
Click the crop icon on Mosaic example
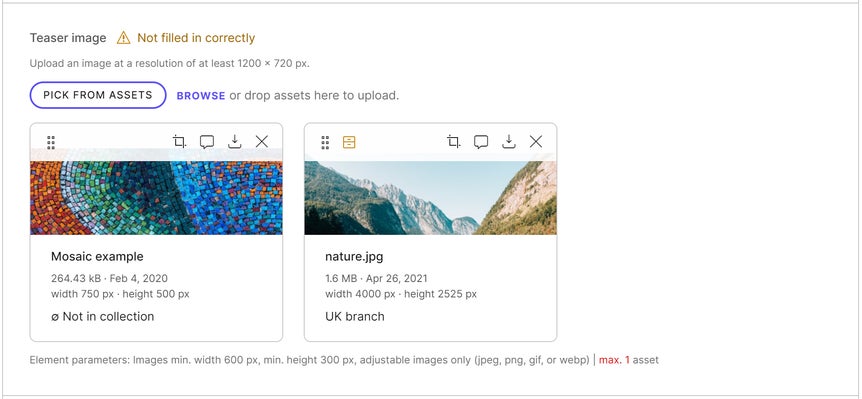(179, 142)
